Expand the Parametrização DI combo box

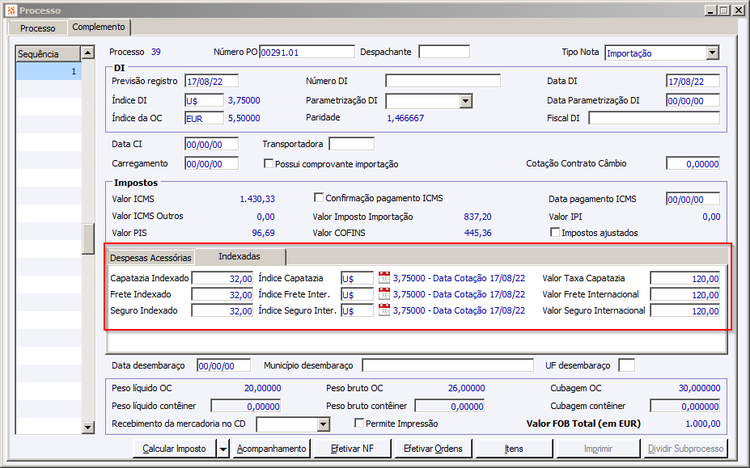coord(465,100)
